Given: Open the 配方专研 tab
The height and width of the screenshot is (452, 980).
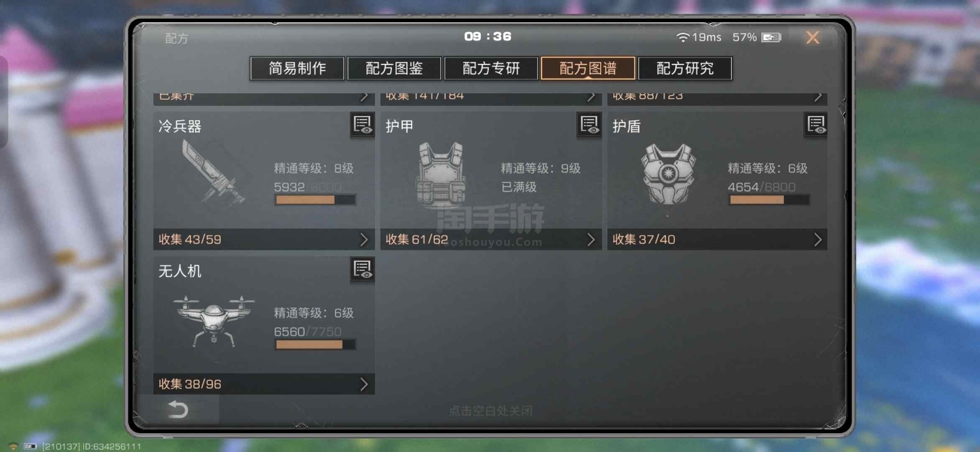Looking at the screenshot, I should 491,68.
